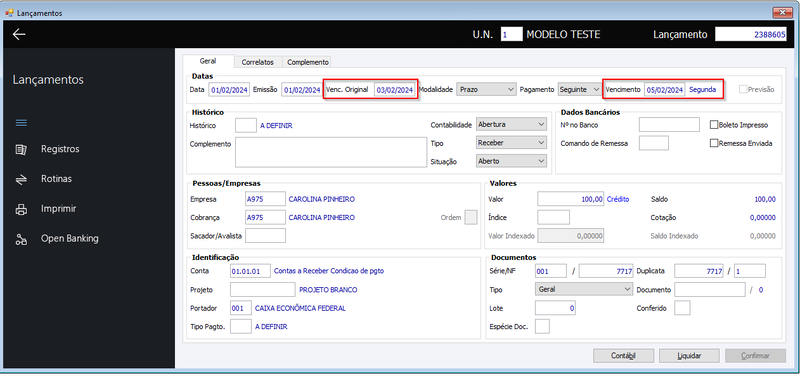
Task: Click the Data field 01/02/2024
Action: [229, 90]
